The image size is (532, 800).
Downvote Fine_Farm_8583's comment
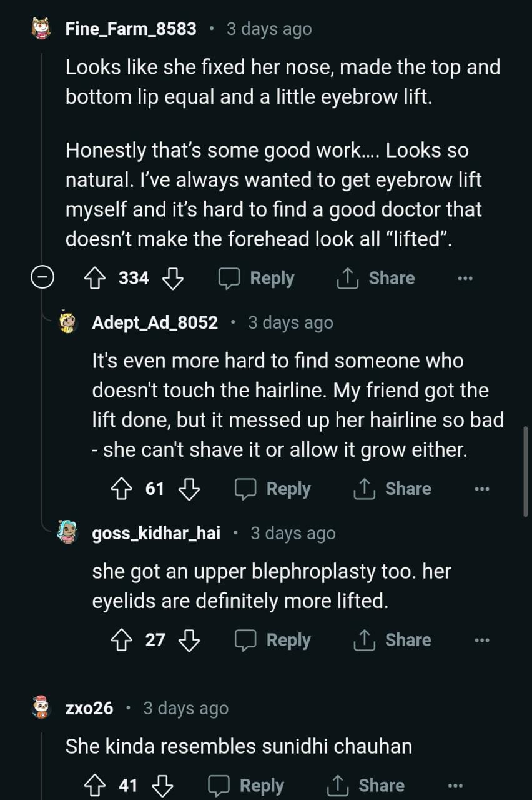pos(172,279)
